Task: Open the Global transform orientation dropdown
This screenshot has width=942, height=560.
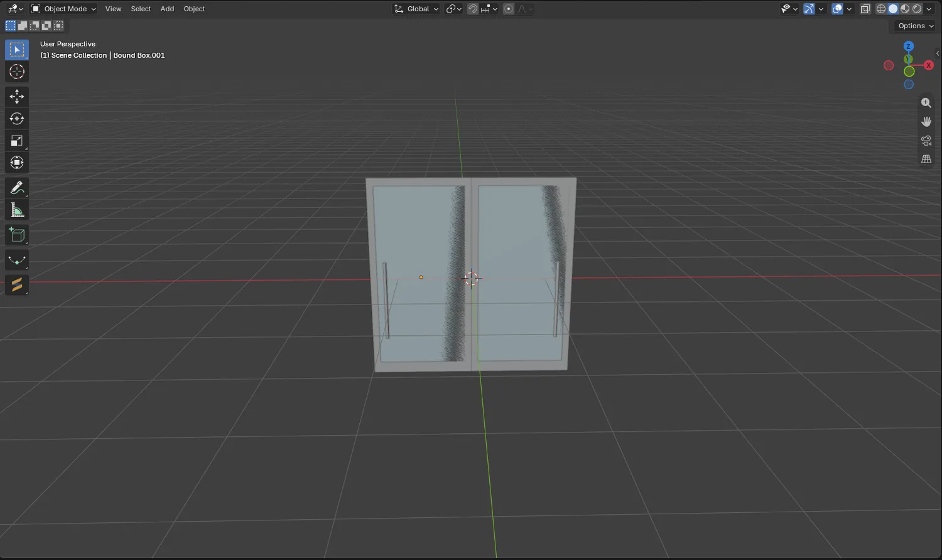Action: pyautogui.click(x=416, y=9)
